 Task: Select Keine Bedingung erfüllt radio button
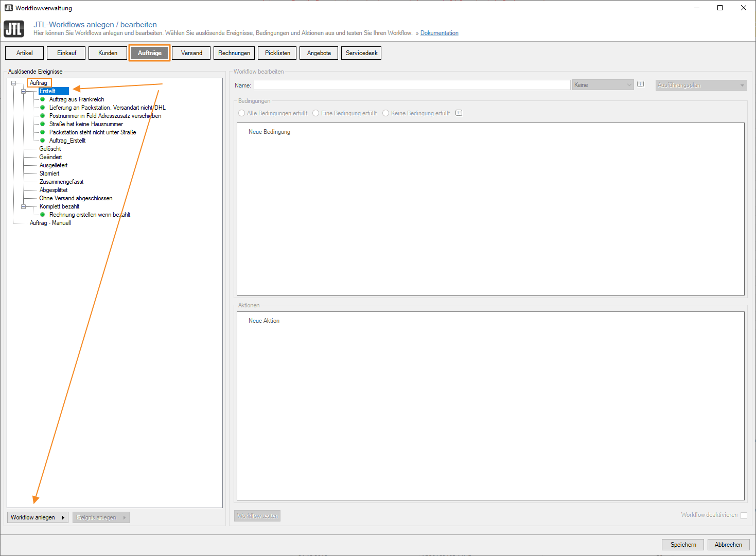tap(385, 113)
